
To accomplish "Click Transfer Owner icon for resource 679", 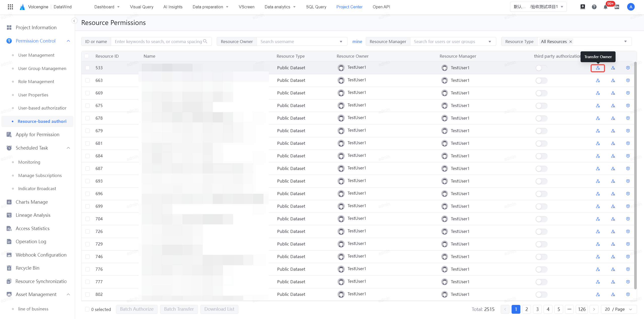I will (598, 131).
